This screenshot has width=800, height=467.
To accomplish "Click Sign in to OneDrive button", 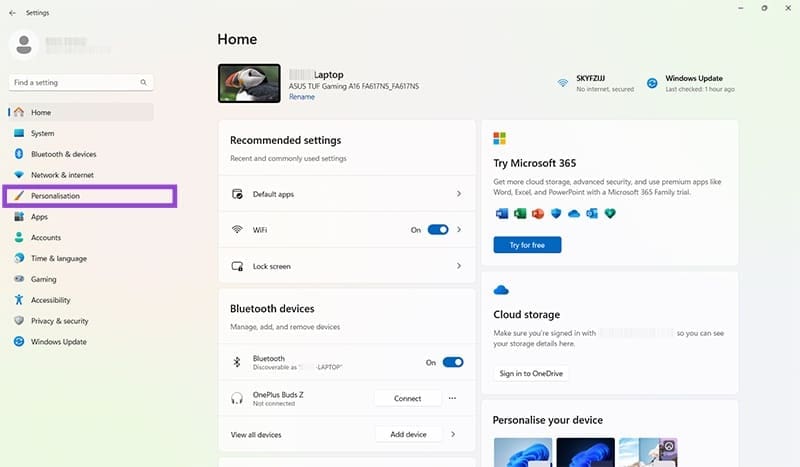I will tap(531, 374).
